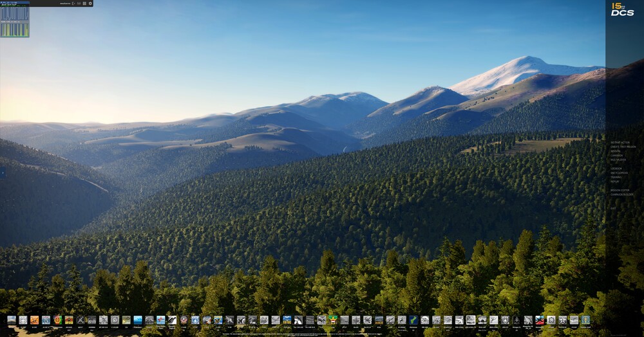The width and height of the screenshot is (644, 337).
Task: Open the Mission menu entry
Action: pos(616,151)
